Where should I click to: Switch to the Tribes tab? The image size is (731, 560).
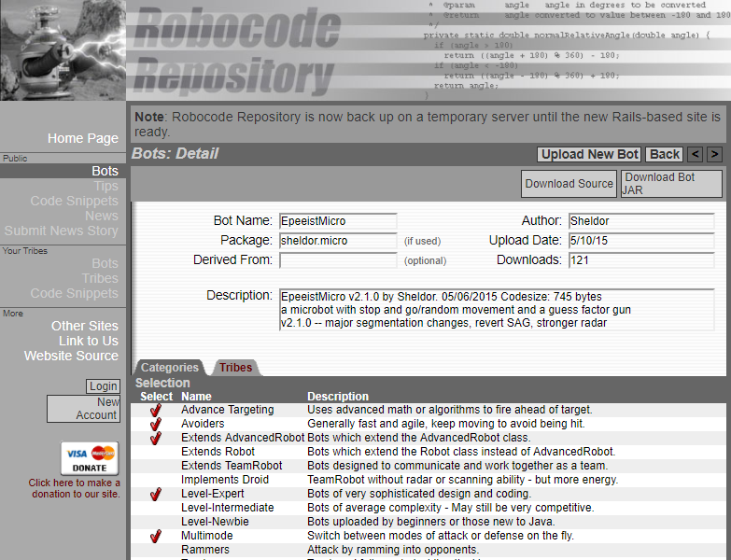click(x=236, y=368)
